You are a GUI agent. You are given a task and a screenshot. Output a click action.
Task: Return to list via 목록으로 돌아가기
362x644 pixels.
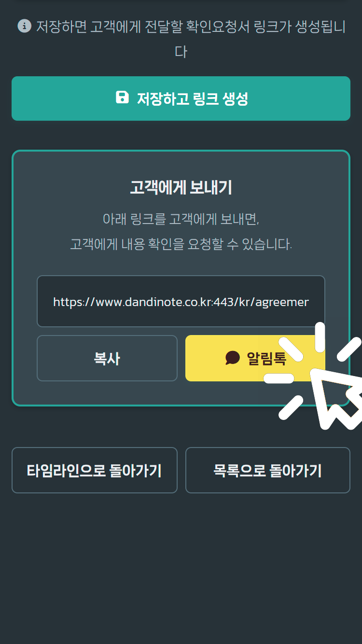[268, 470]
